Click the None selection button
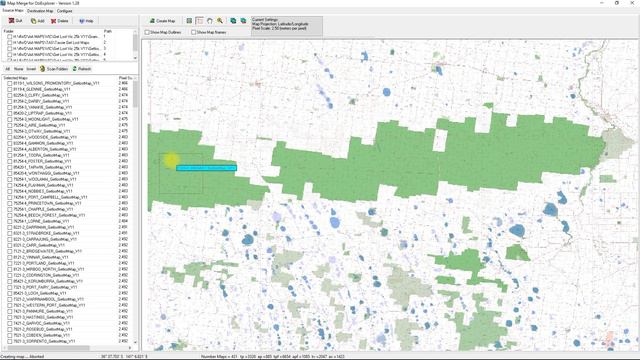This screenshot has height=360, width=640. (18, 69)
